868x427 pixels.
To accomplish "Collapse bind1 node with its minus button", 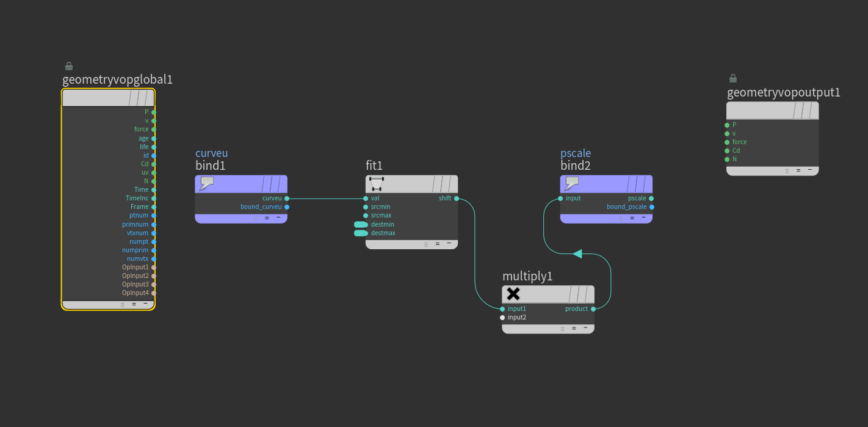I will (278, 217).
